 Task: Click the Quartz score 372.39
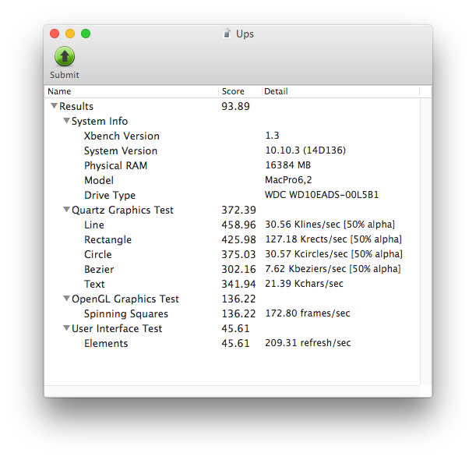[238, 210]
